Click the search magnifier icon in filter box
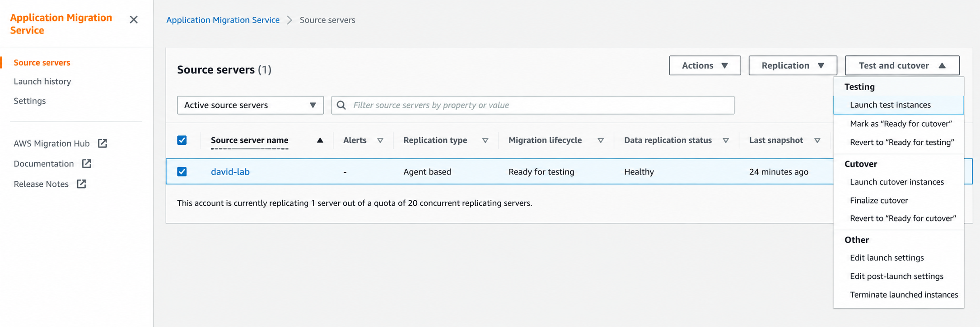Viewport: 980px width, 327px height. 341,105
